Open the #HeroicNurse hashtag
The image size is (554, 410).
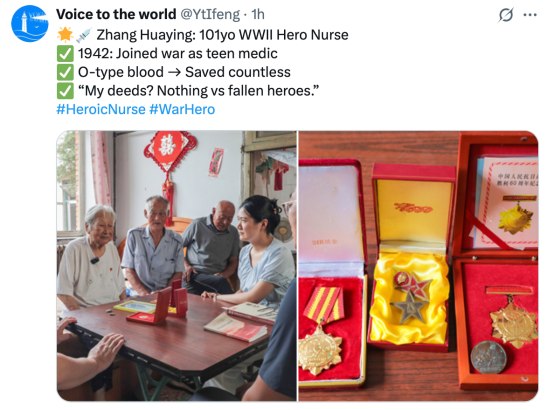point(101,109)
